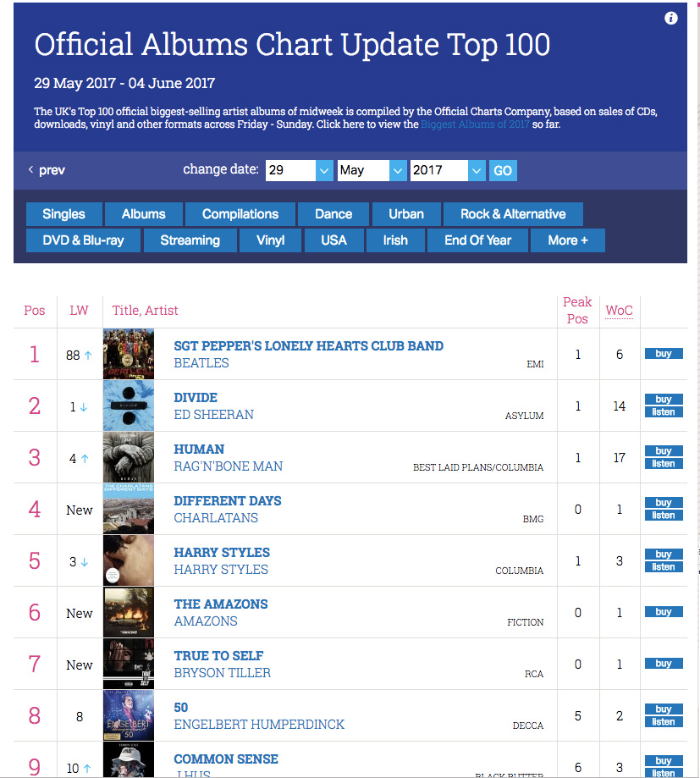This screenshot has width=700, height=778.
Task: Open Harry Styles album cover thumbnail
Action: 129,560
